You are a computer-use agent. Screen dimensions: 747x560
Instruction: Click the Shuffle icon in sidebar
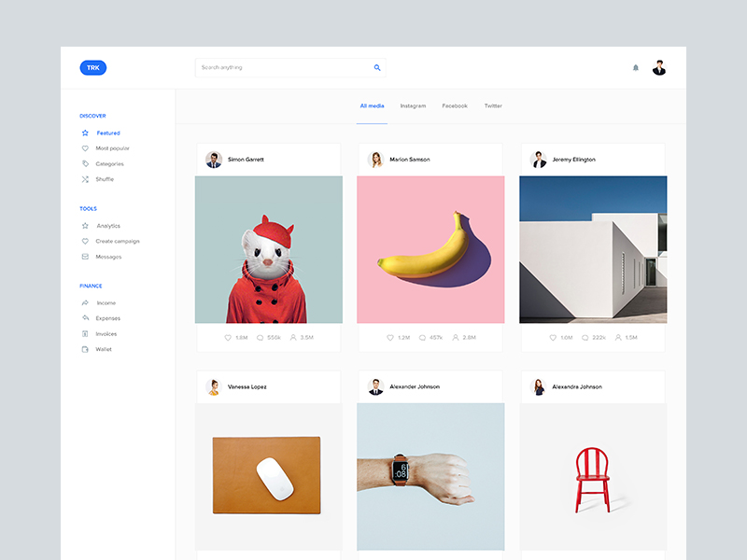(85, 179)
